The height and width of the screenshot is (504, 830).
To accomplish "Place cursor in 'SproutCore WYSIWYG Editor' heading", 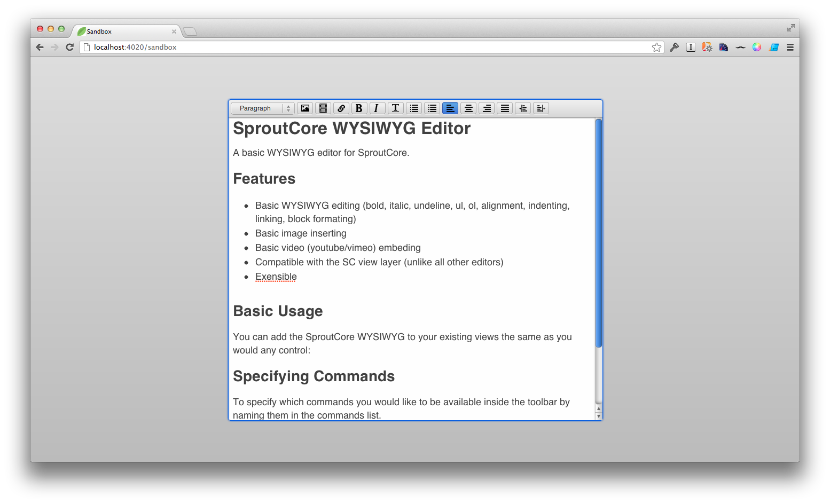I will [351, 129].
